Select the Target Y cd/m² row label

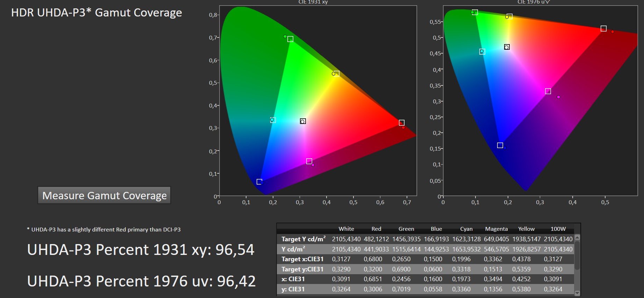click(x=303, y=239)
